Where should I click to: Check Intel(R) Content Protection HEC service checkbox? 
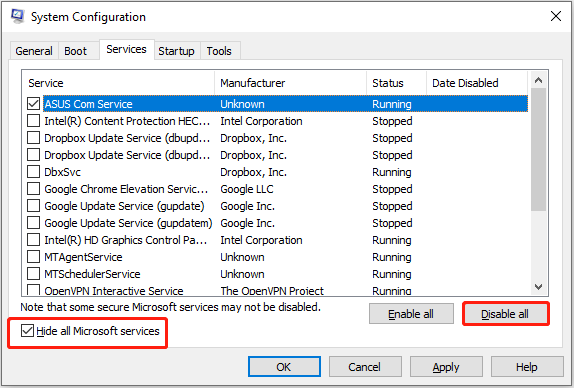(33, 121)
